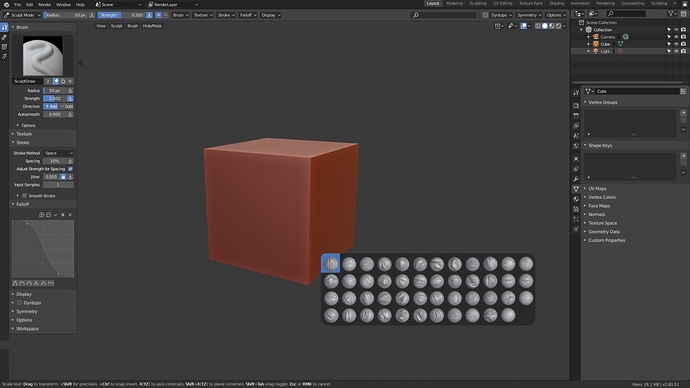
Task: Open the Tool settings tab in left sidebar
Action: coord(4,27)
